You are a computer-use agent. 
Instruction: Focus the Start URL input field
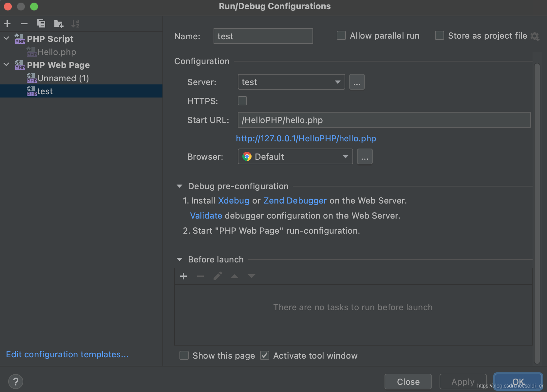click(x=384, y=120)
